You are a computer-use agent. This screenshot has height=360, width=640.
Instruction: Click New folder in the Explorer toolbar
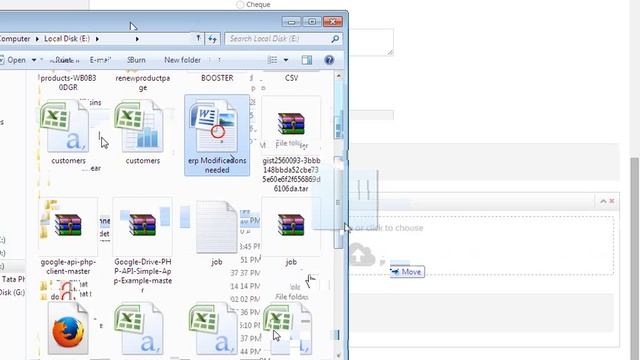(182, 60)
